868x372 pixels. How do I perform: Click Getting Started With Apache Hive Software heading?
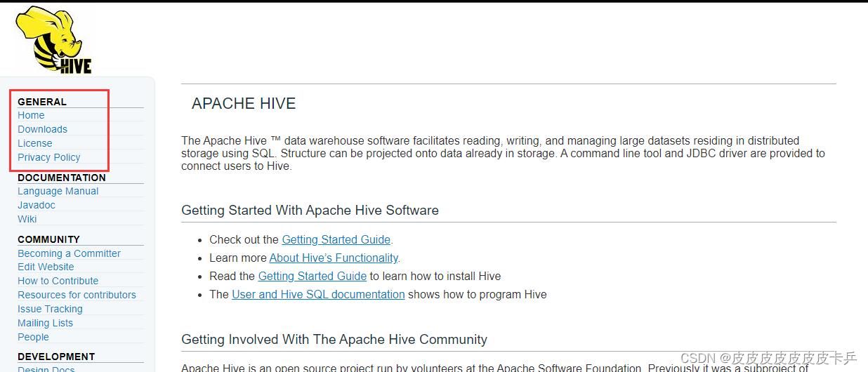point(310,210)
